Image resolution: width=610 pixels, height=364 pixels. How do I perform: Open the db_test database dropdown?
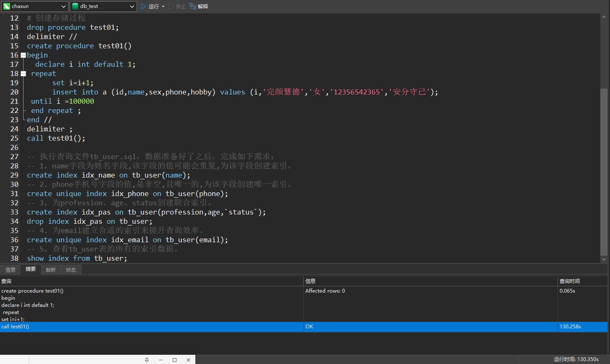tap(132, 6)
